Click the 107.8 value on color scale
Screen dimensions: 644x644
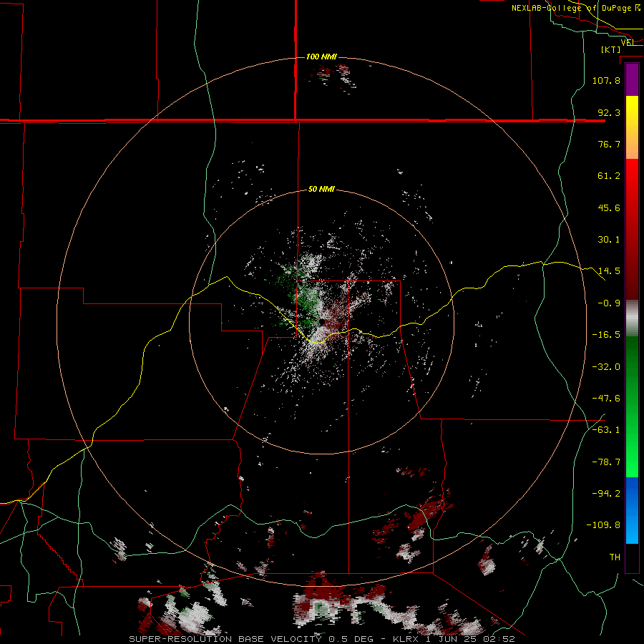606,80
